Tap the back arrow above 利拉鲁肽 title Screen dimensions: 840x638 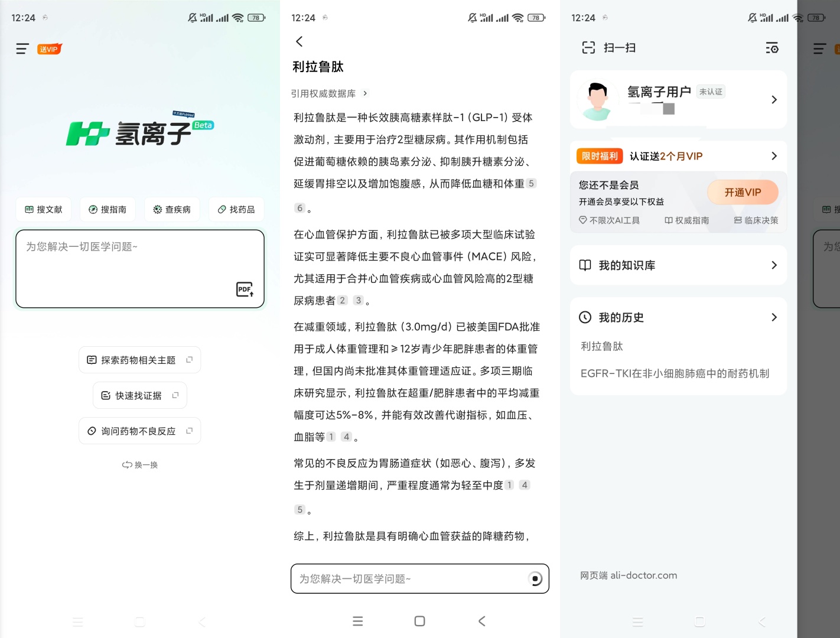point(299,41)
